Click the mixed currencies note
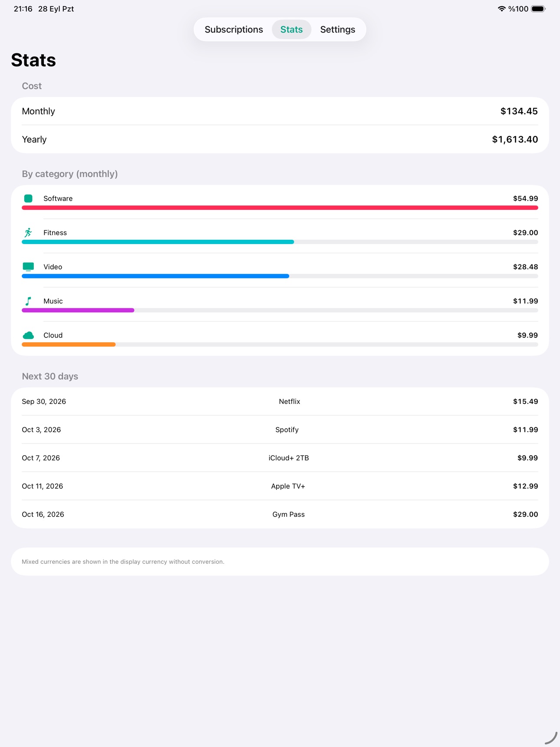This screenshot has width=560, height=747. tap(123, 562)
